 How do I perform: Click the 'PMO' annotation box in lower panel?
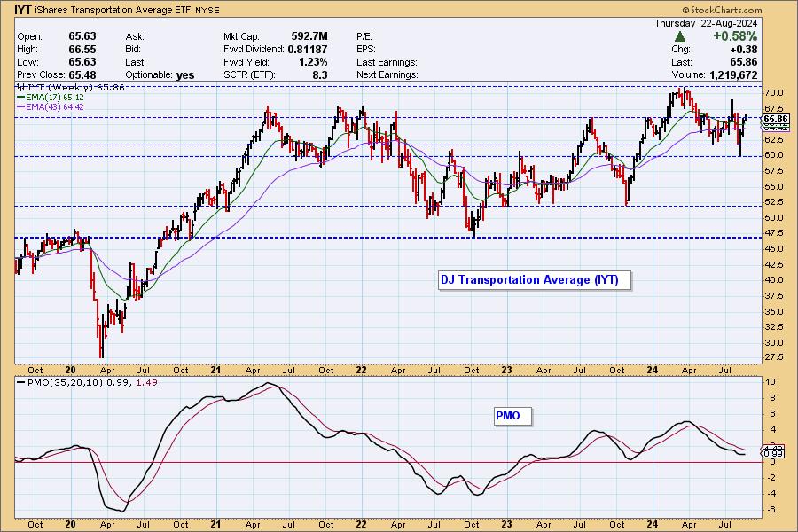(x=512, y=416)
